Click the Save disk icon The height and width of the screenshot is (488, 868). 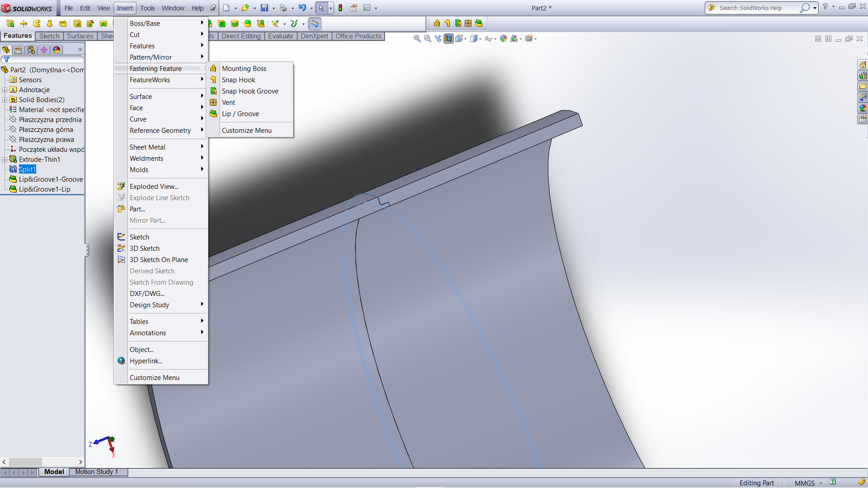[264, 8]
